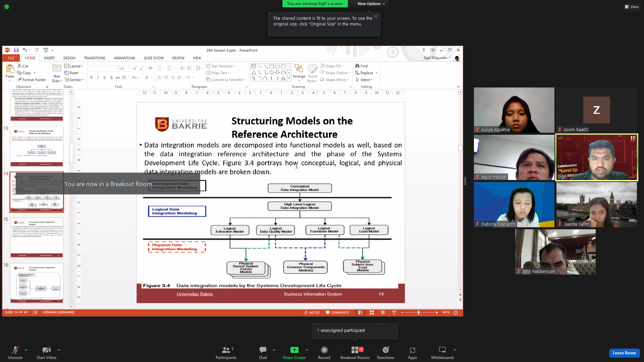Viewport: 644px width, 362px height.
Task: Start recording with the Record icon
Action: point(324,350)
